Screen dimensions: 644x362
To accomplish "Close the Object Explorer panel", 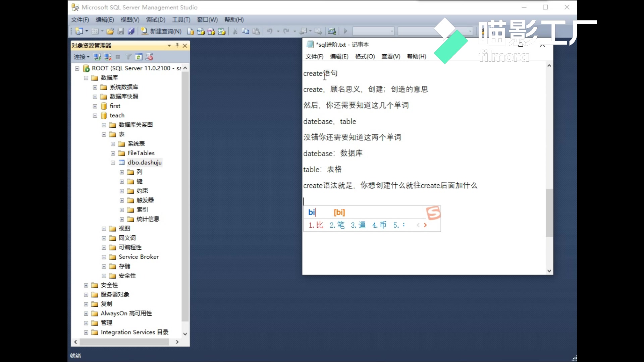I will coord(185,46).
